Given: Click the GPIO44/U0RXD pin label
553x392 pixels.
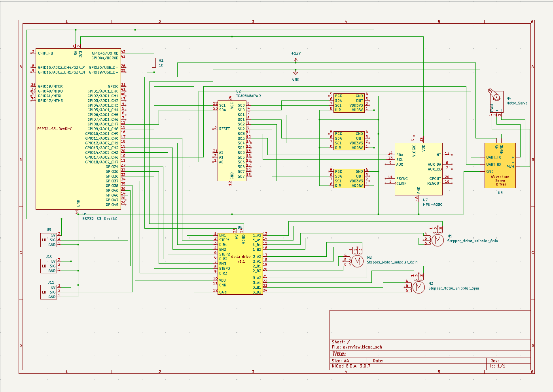Looking at the screenshot, I should 105,58.
